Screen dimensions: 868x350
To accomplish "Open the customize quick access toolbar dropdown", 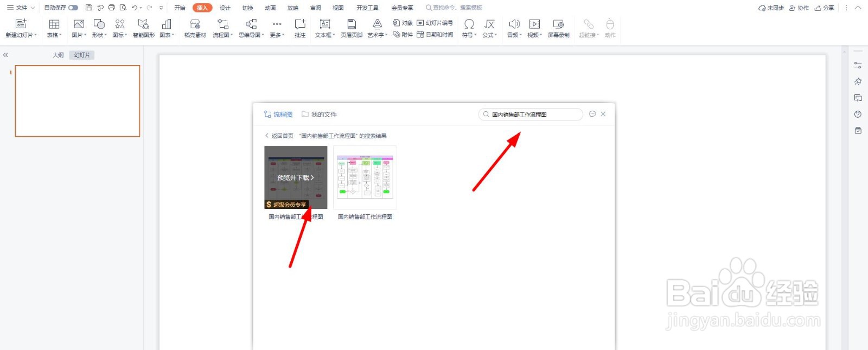I will click(x=161, y=8).
